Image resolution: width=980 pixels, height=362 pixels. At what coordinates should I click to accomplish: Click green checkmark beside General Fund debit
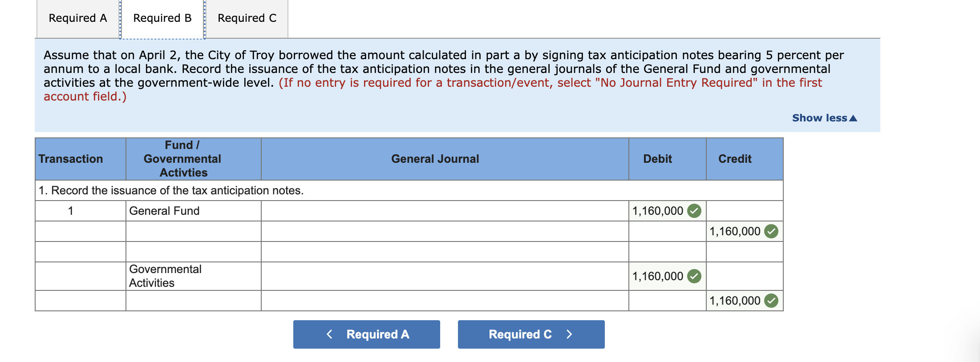coord(694,211)
